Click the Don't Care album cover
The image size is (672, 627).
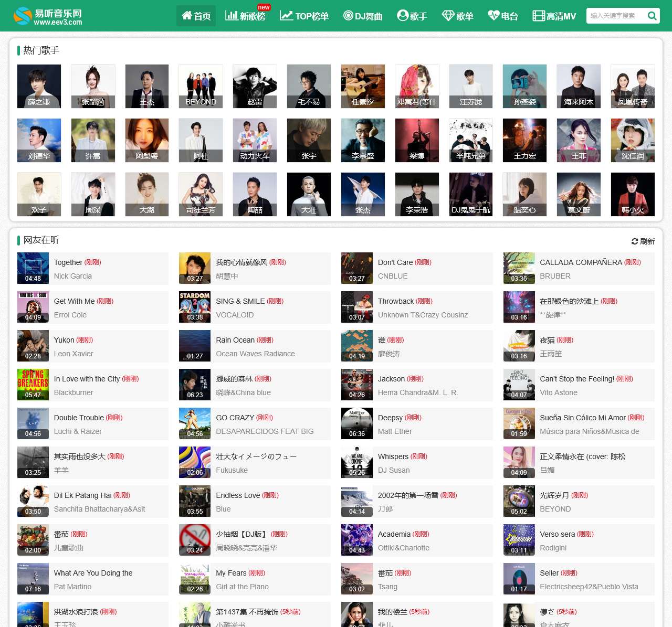point(357,268)
